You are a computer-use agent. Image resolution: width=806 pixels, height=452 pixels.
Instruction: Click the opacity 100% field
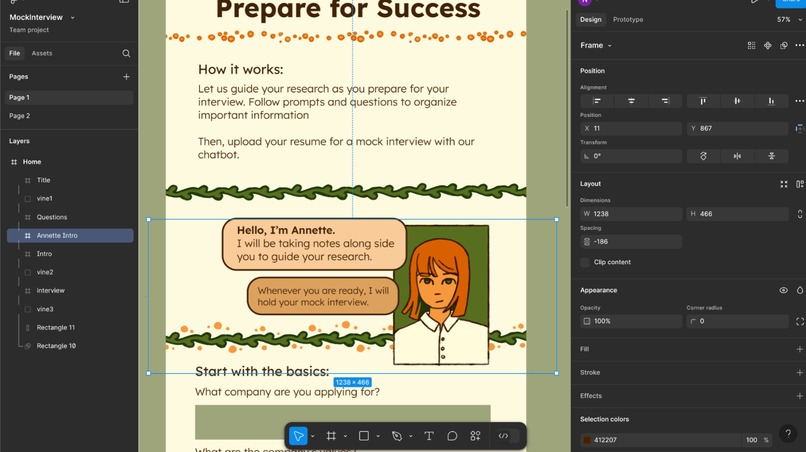[631, 321]
